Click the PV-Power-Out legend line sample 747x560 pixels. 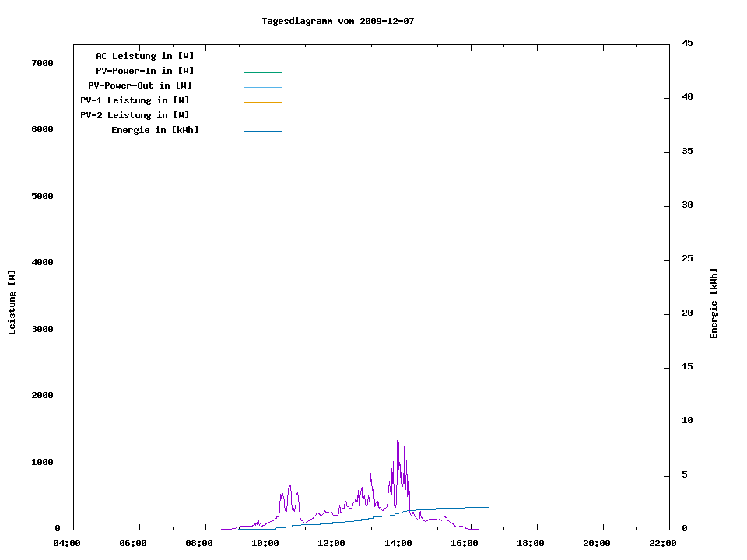[262, 87]
